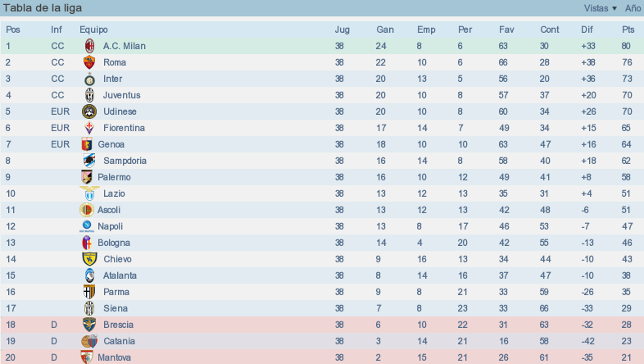The image size is (644, 364).
Task: Click the Juventus club crest
Action: tap(89, 95)
